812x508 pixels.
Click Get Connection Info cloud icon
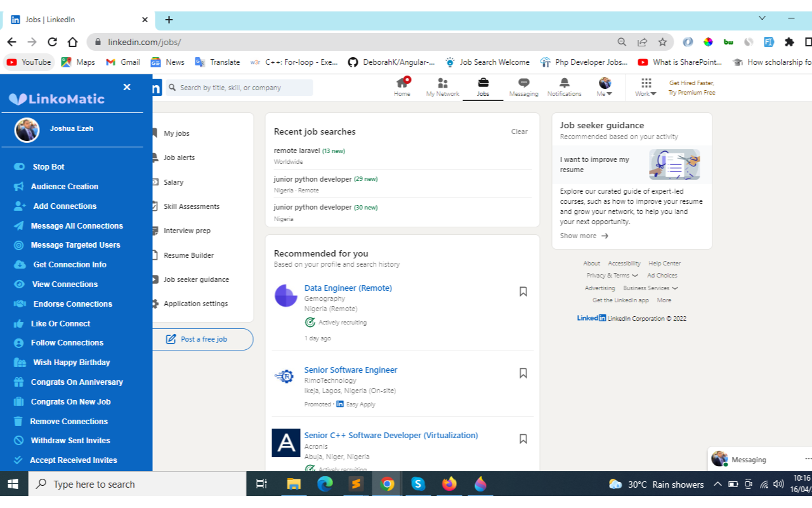pos(20,265)
